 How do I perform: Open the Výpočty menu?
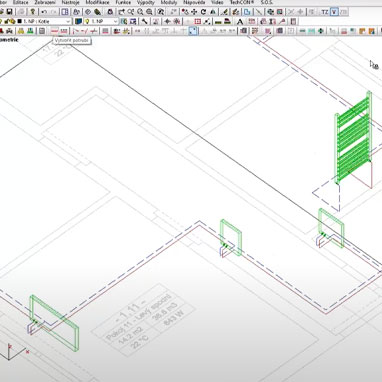point(146,2)
